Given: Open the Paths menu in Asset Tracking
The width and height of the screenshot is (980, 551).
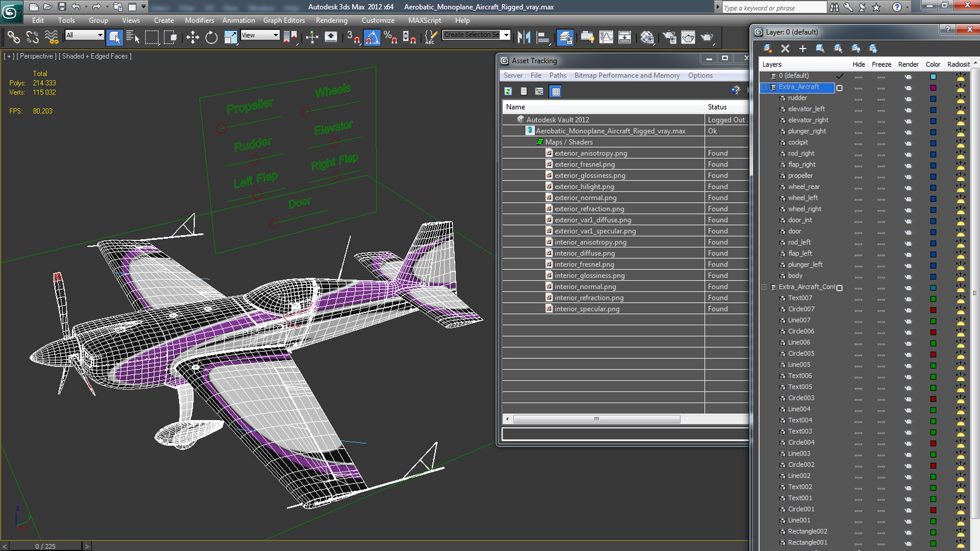Looking at the screenshot, I should [557, 76].
